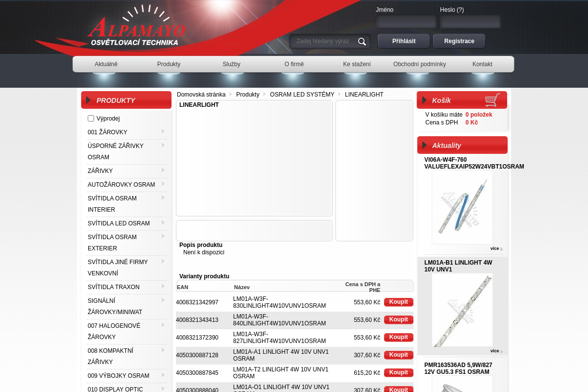Click the Registrace button
The height and width of the screenshot is (392, 588).
[x=459, y=41]
